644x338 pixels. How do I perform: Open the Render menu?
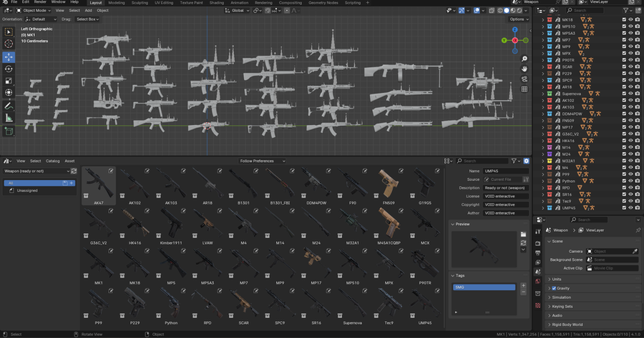pyautogui.click(x=40, y=2)
